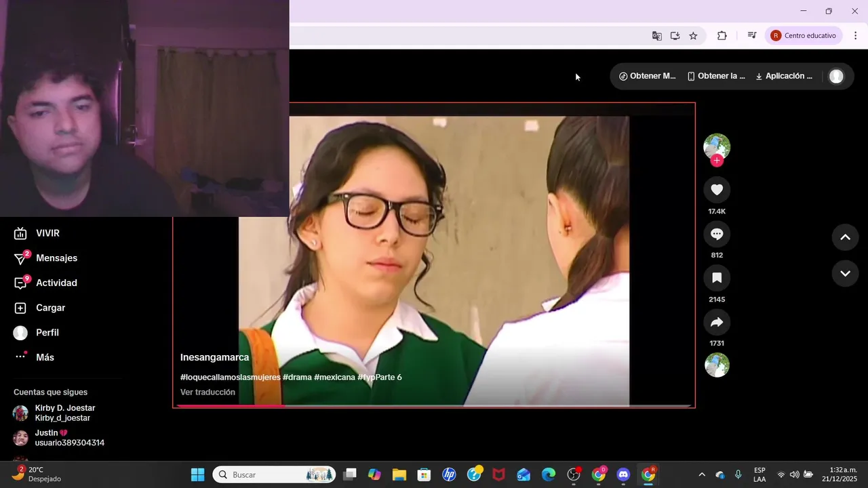Click the #drama hashtag
868x488 pixels.
[297, 377]
